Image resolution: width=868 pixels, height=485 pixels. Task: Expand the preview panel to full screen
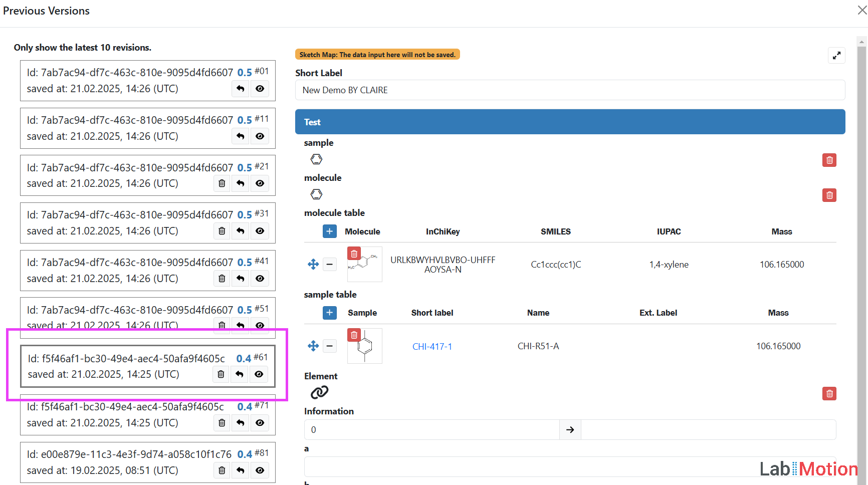(836, 56)
